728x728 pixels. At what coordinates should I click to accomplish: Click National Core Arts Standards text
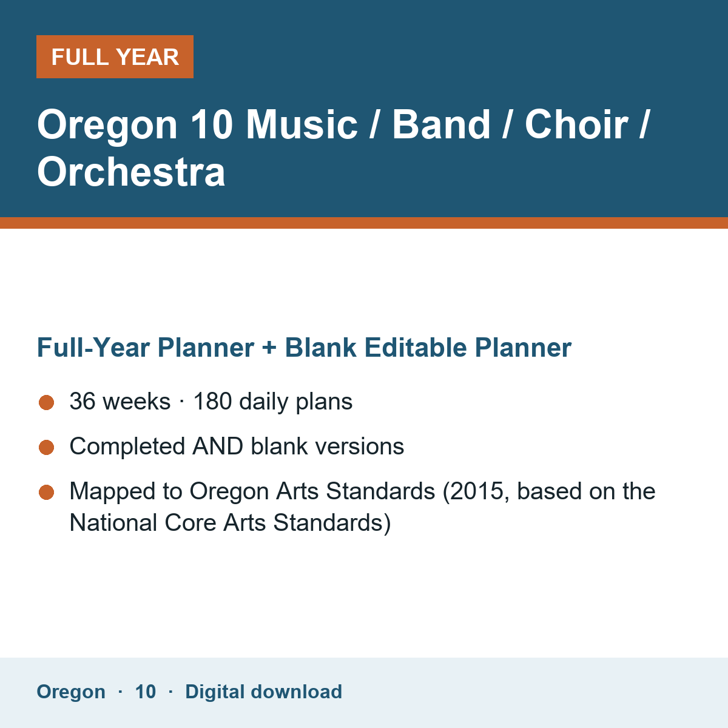tap(231, 523)
